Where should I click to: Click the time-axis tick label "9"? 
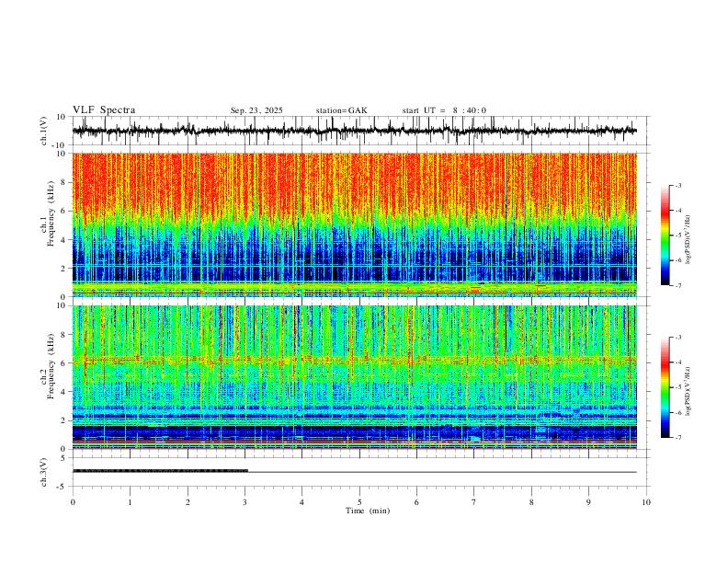[x=588, y=502]
